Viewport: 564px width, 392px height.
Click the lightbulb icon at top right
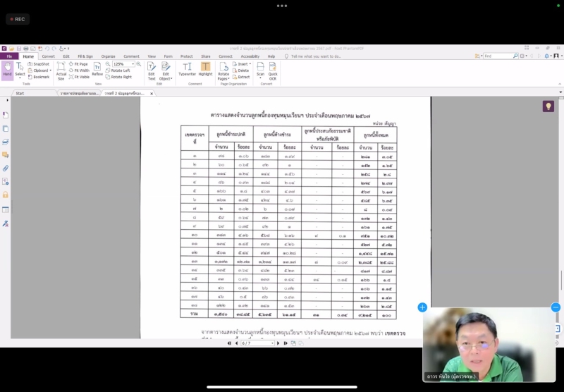pyautogui.click(x=548, y=106)
